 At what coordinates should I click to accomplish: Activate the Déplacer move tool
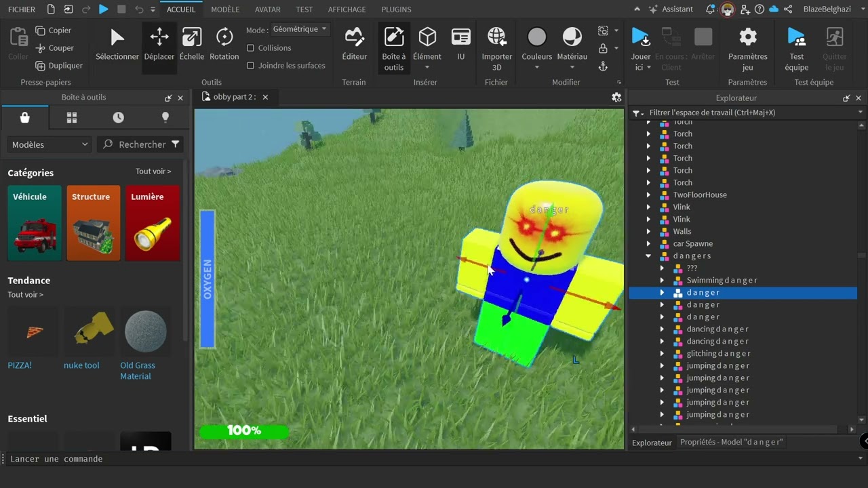click(x=159, y=45)
